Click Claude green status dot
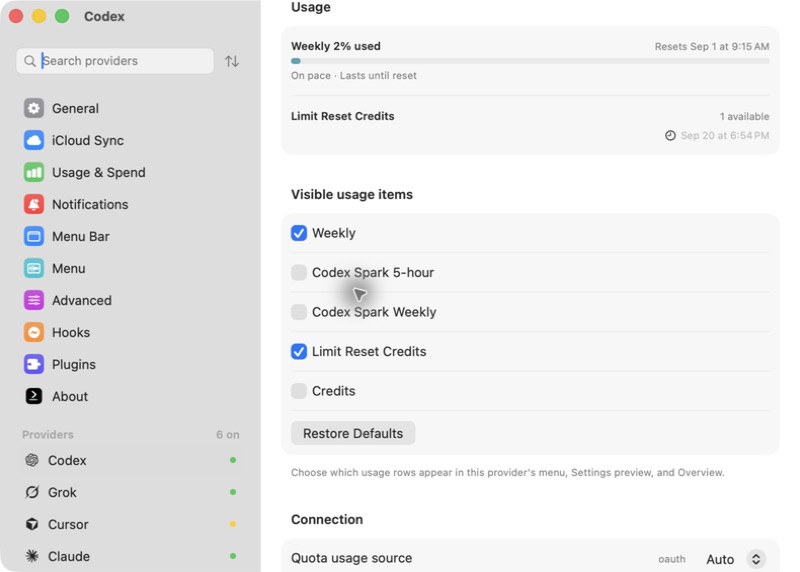The width and height of the screenshot is (800, 572). [233, 556]
